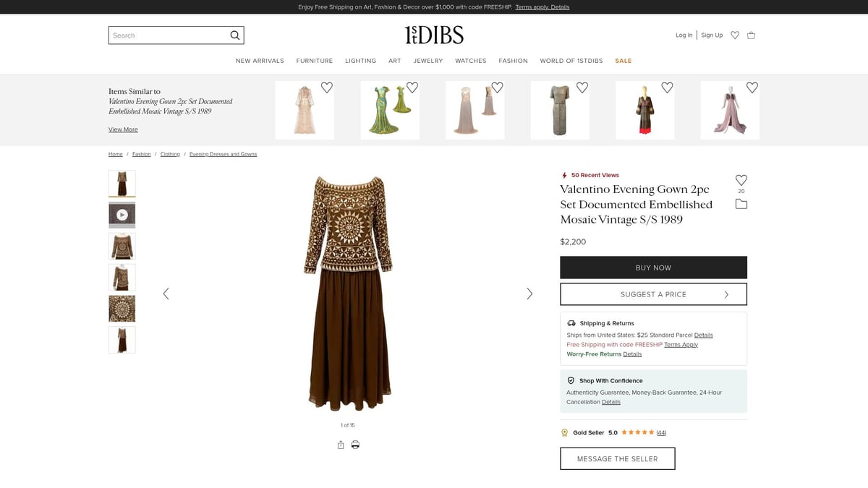Screen dimensions: 868x488
Task: Open the Watches menu
Action: click(471, 61)
